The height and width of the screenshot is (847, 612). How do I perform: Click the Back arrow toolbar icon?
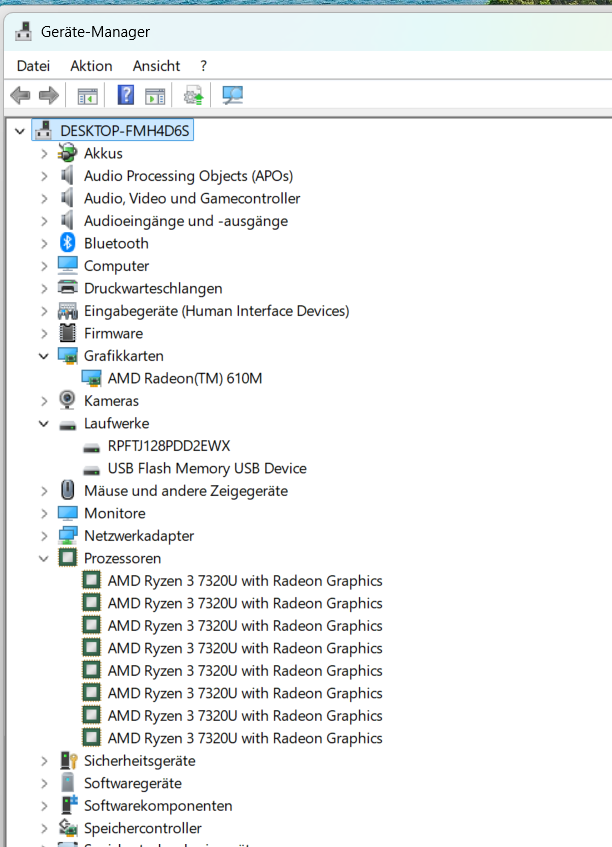click(21, 96)
